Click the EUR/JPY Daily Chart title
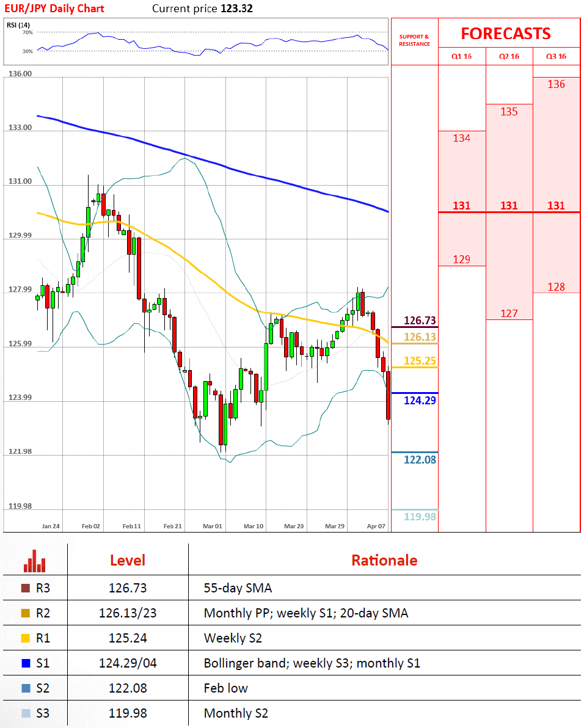The width and height of the screenshot is (584, 728). pyautogui.click(x=54, y=9)
